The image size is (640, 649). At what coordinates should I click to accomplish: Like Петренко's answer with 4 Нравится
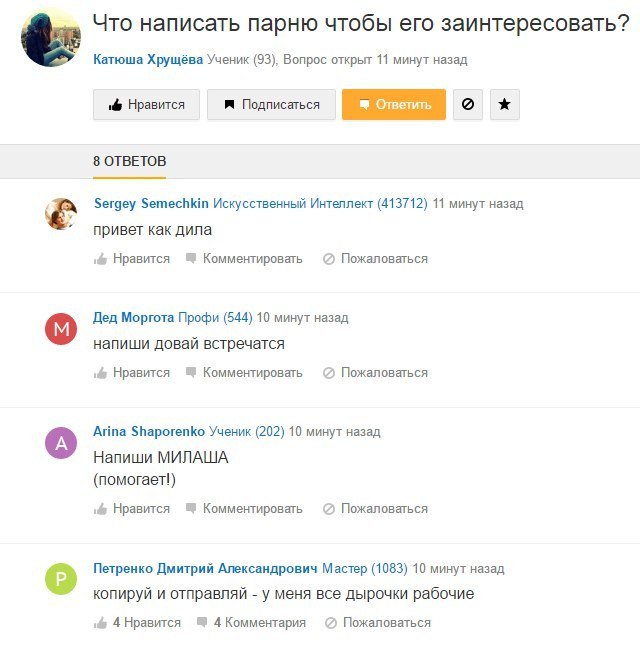point(137,622)
